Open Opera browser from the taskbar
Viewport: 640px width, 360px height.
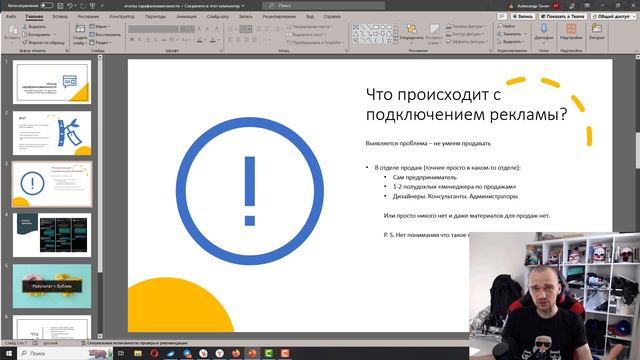(154, 353)
